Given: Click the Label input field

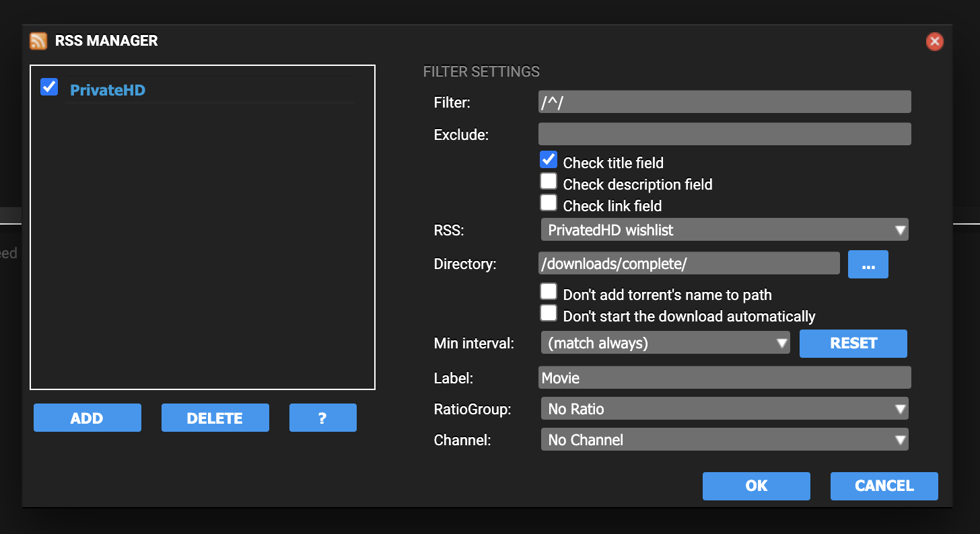Looking at the screenshot, I should click(x=724, y=378).
